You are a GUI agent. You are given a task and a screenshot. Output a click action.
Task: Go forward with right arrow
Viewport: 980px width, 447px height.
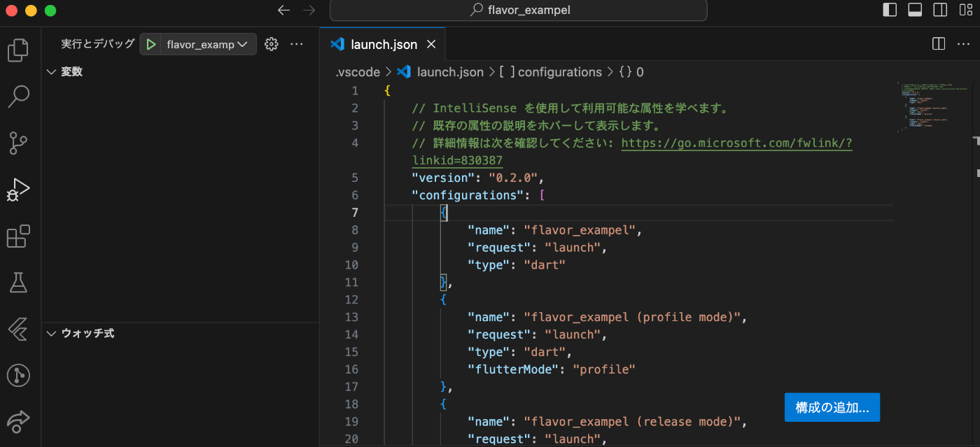309,10
